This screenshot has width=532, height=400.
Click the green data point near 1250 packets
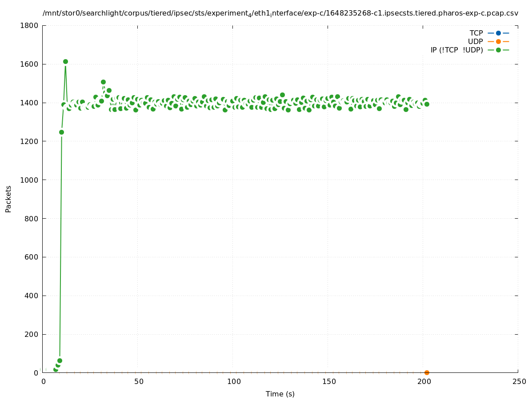tap(61, 132)
